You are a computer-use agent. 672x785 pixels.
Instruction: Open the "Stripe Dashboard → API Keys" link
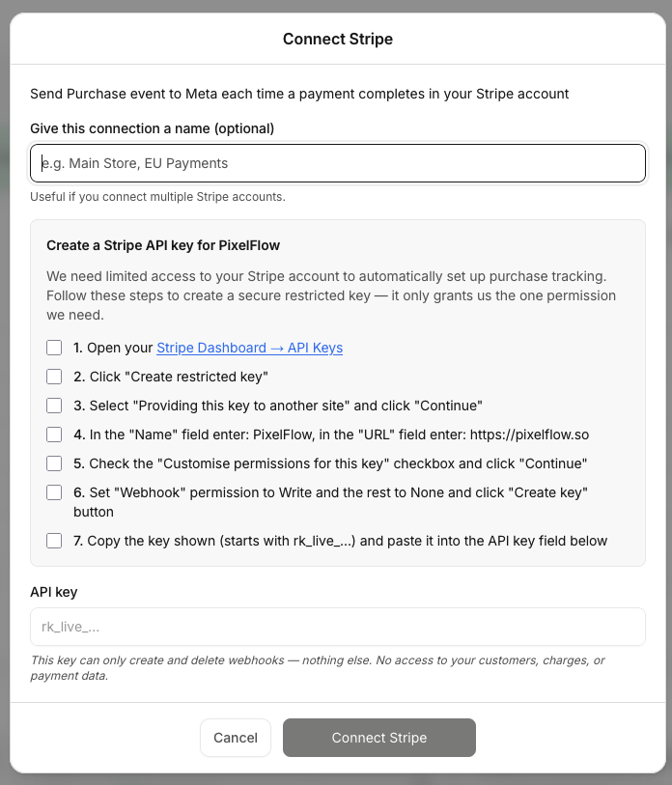[249, 348]
